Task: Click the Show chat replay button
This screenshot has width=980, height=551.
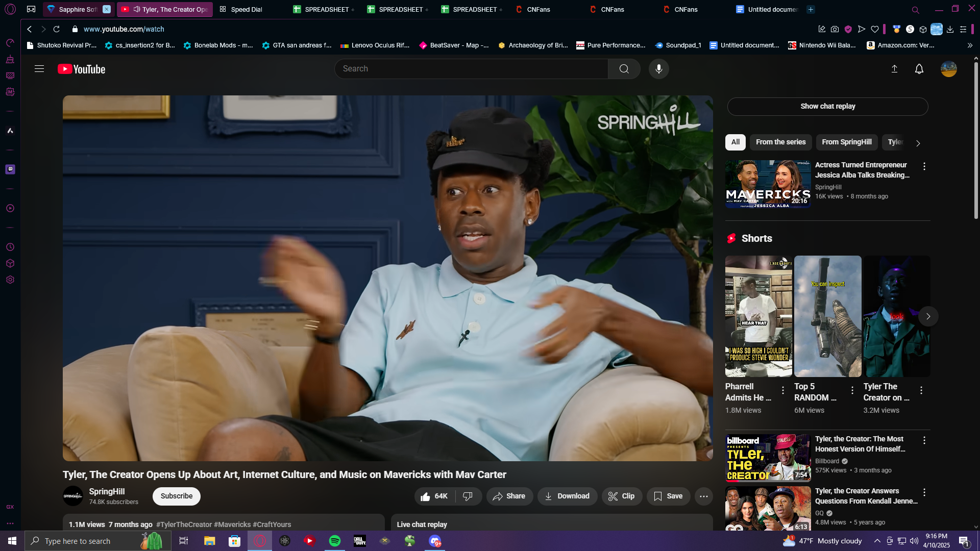Action: [x=827, y=106]
